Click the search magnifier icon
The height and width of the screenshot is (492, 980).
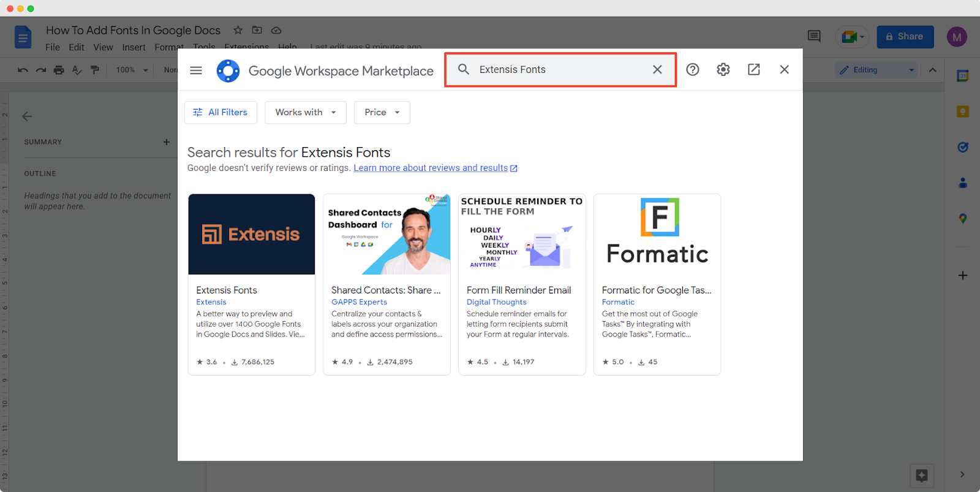click(464, 69)
